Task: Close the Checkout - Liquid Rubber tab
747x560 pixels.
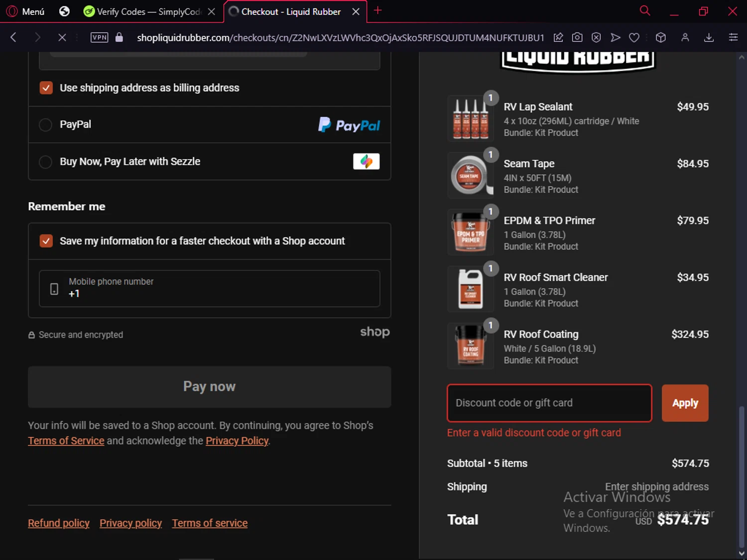Action: [356, 11]
